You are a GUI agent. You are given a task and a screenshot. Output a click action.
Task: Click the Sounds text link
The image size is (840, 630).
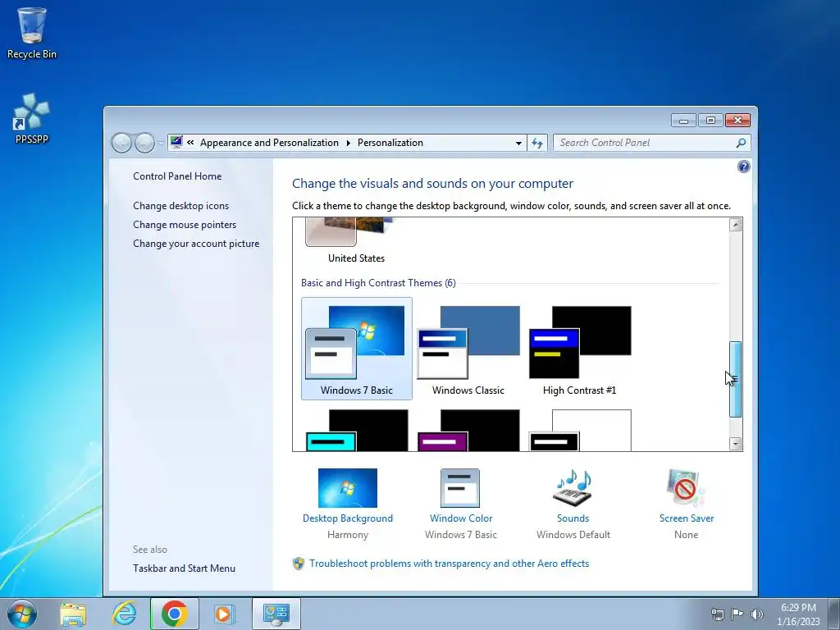click(573, 518)
